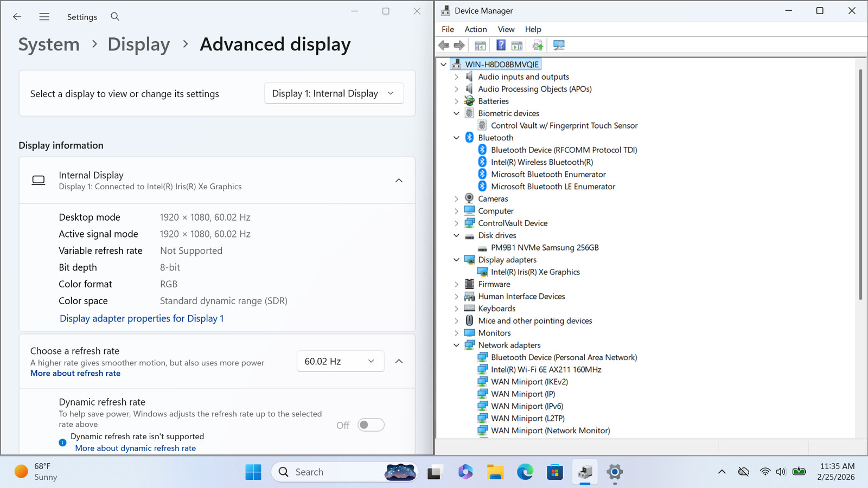Select WAN Miniport (Network Monitor) adapter
The height and width of the screenshot is (488, 868).
point(551,431)
